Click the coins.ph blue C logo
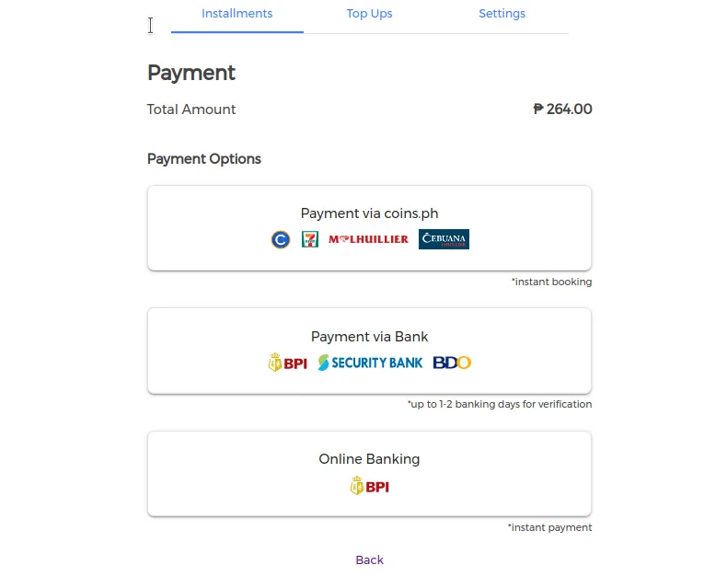The image size is (704, 588). (281, 239)
